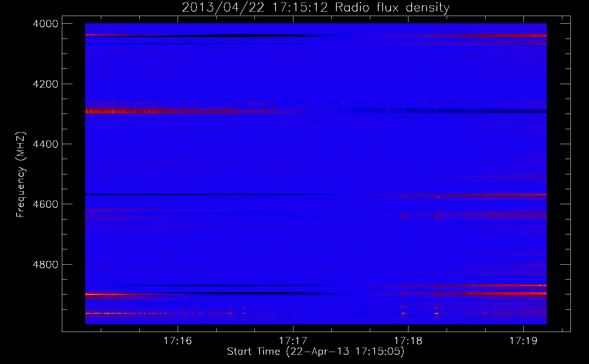The image size is (589, 364).
Task: Select the 4200 frequency tick label
Action: tap(46, 84)
